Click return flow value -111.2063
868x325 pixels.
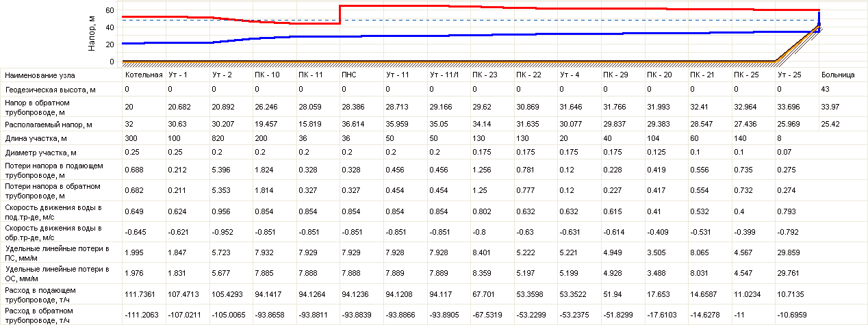pyautogui.click(x=141, y=314)
